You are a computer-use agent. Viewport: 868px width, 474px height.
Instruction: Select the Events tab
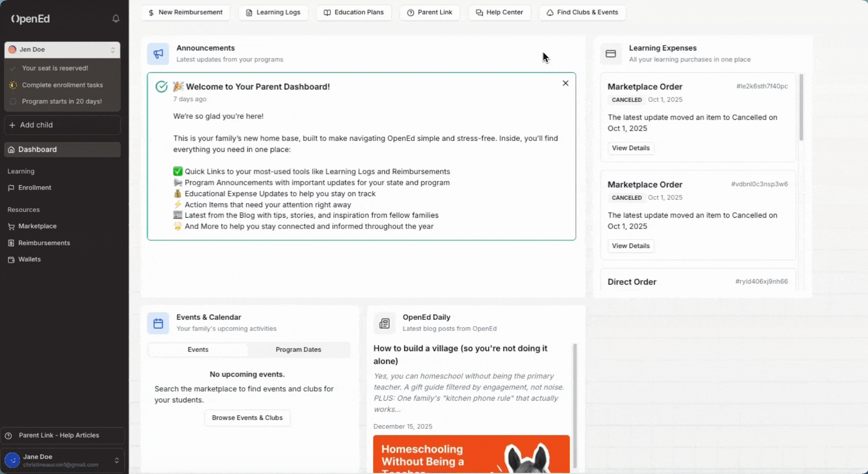coord(198,349)
